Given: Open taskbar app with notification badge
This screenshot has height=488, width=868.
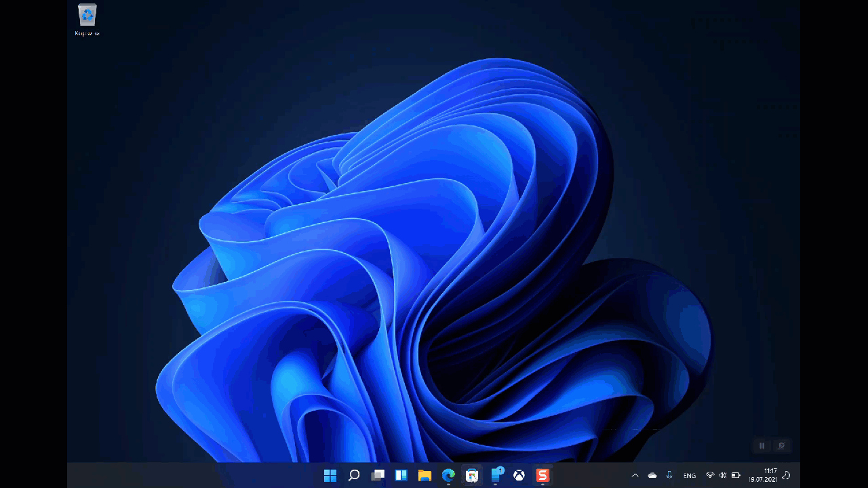Looking at the screenshot, I should pyautogui.click(x=497, y=474).
